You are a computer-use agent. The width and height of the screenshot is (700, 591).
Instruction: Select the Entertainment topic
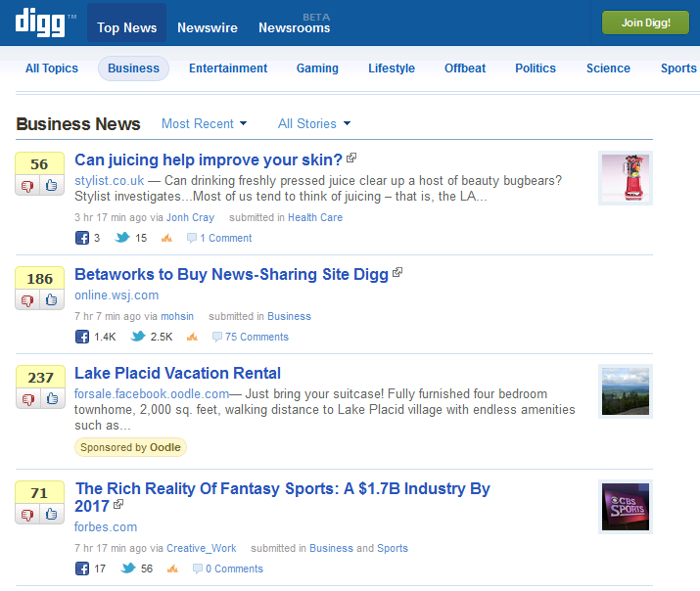click(x=228, y=68)
